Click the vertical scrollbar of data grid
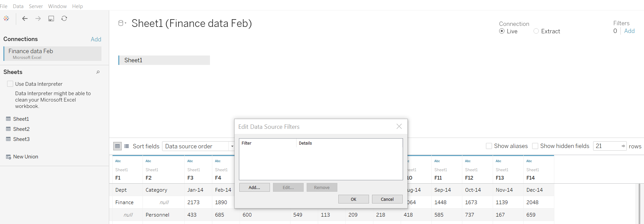This screenshot has width=644, height=224. pos(639,203)
